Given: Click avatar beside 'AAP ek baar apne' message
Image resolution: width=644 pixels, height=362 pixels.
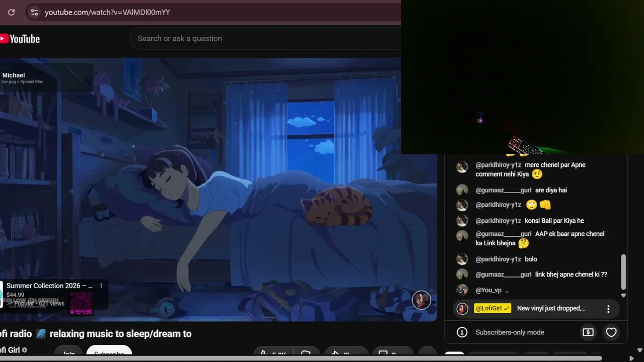Looking at the screenshot, I should [x=462, y=236].
